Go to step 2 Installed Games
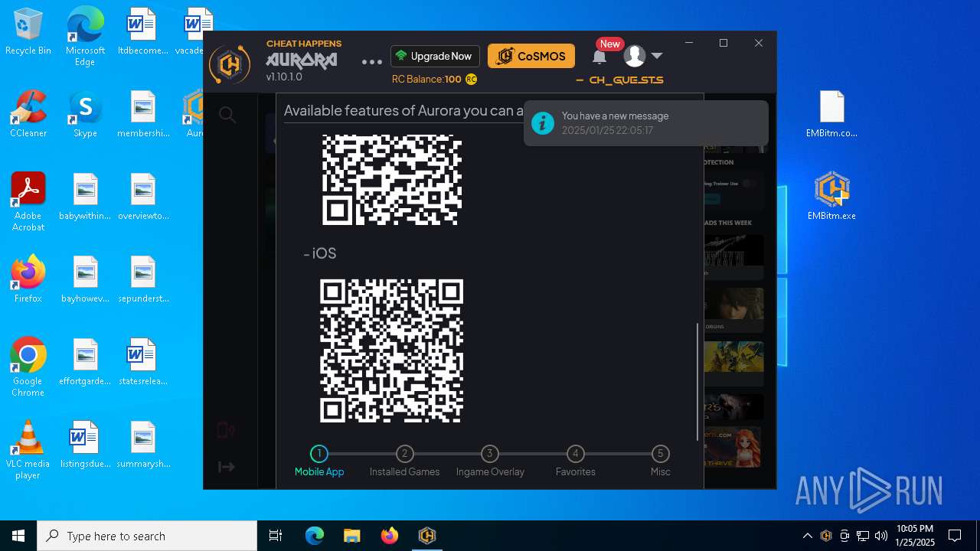 [x=404, y=462]
